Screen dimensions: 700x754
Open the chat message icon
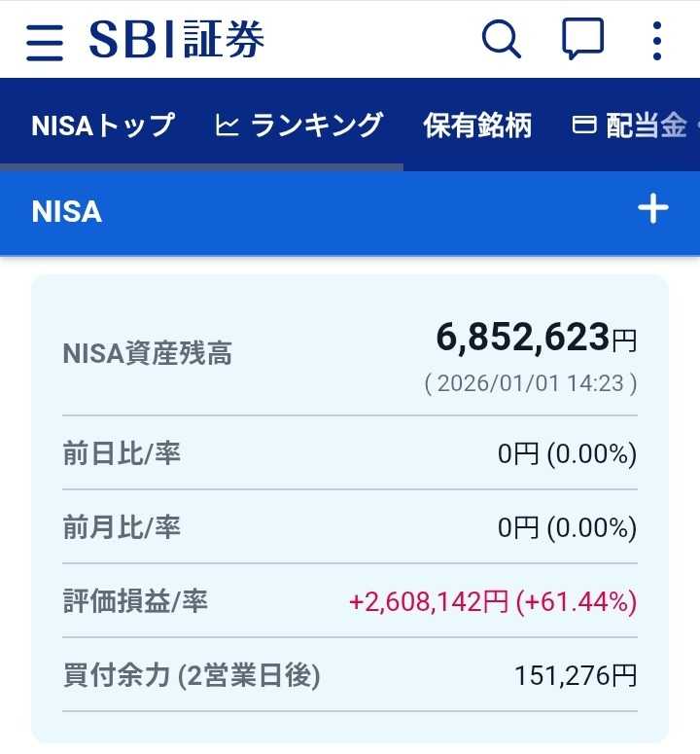coord(583,40)
